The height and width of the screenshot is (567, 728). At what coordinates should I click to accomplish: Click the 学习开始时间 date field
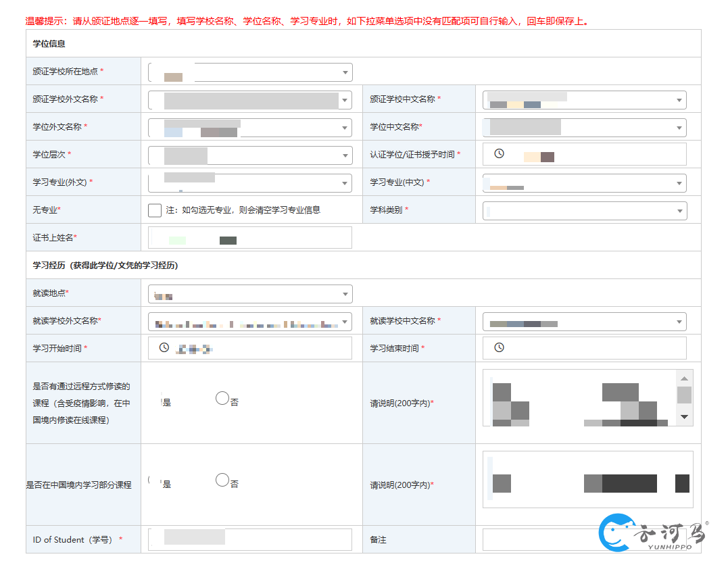250,348
